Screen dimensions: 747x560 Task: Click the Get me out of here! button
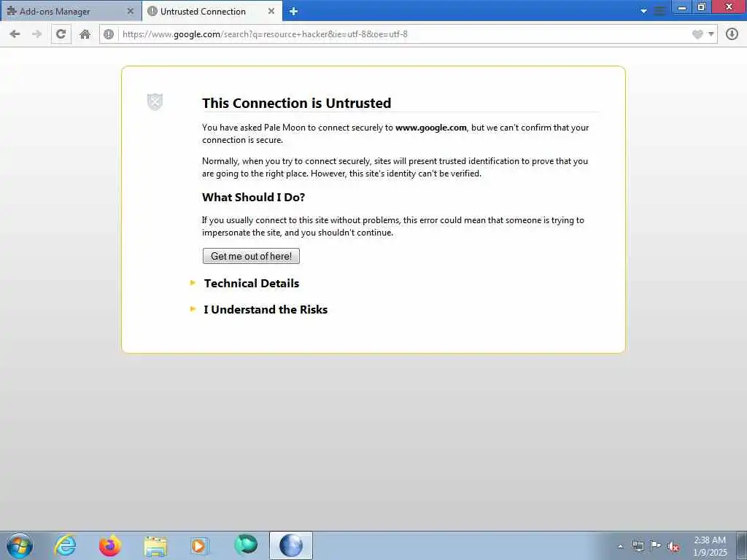pos(251,256)
